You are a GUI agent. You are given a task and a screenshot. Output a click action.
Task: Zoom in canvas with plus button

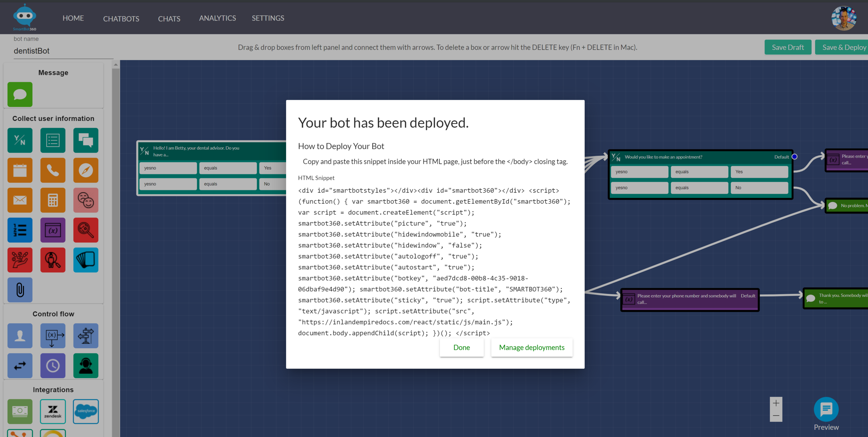(776, 403)
